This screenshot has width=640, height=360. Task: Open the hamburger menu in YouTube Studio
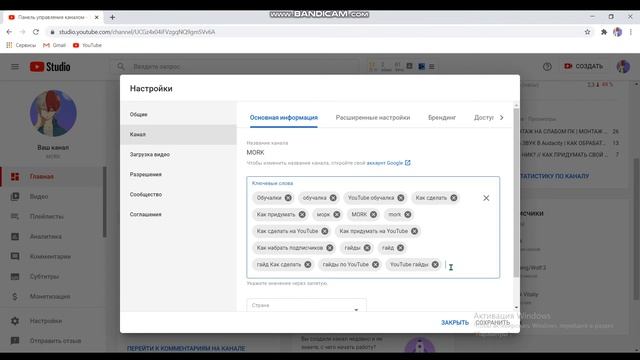tap(15, 67)
